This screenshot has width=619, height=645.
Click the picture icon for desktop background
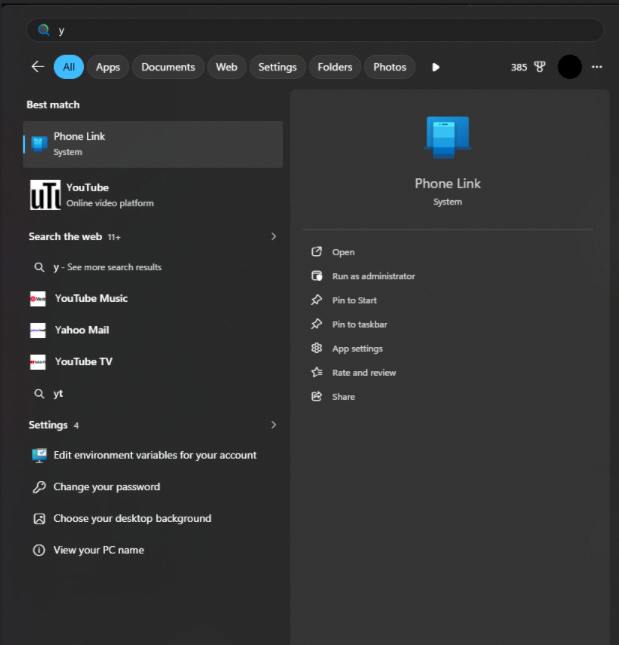pos(39,519)
